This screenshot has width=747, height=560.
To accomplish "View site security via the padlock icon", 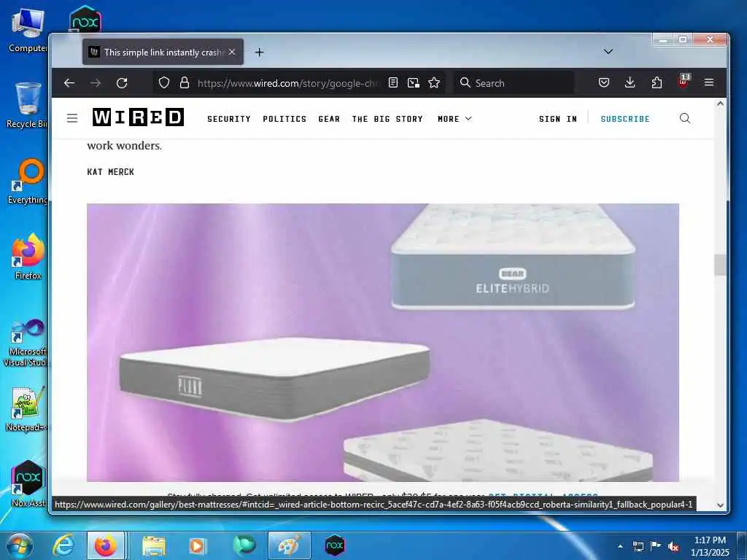I will click(185, 83).
